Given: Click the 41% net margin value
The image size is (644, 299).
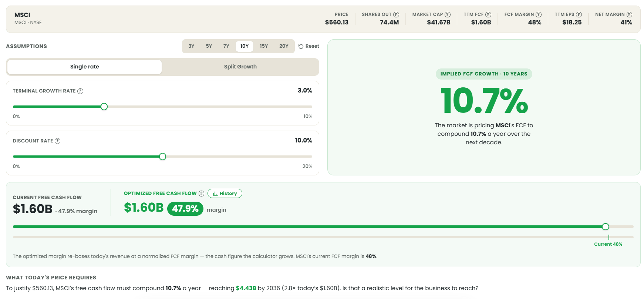Looking at the screenshot, I should tap(626, 23).
